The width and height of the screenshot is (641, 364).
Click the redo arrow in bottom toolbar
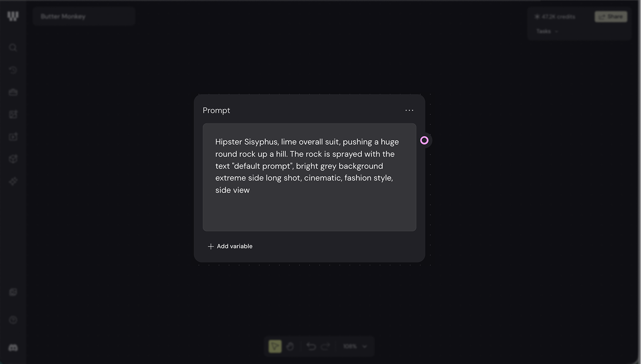coord(326,346)
